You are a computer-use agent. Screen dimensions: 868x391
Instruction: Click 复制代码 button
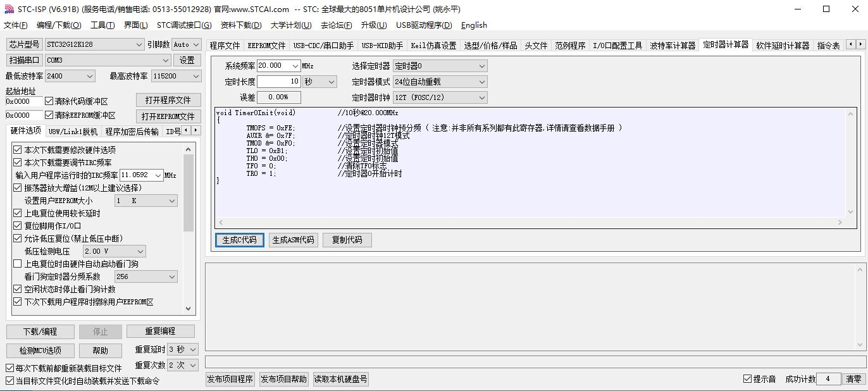pyautogui.click(x=347, y=240)
